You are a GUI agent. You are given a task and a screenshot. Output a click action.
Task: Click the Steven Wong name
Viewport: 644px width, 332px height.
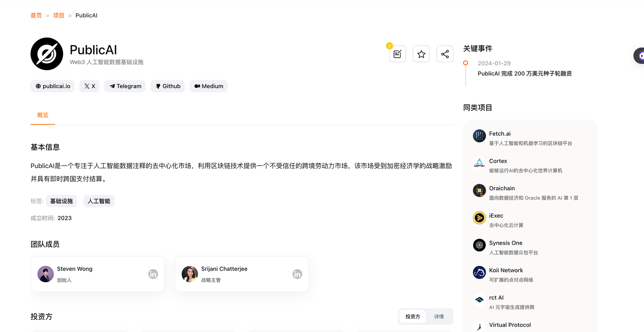pos(74,269)
